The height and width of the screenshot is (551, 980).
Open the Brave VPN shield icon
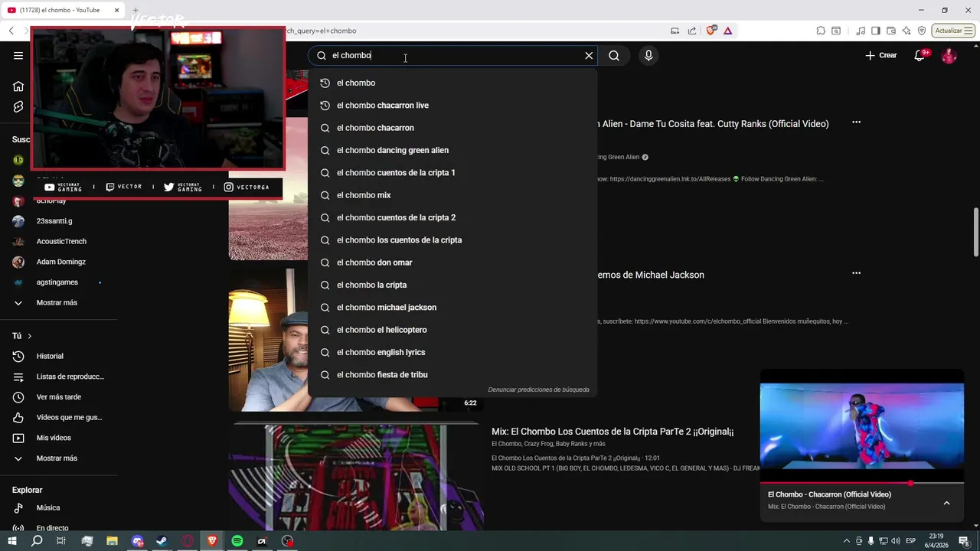[x=922, y=31]
